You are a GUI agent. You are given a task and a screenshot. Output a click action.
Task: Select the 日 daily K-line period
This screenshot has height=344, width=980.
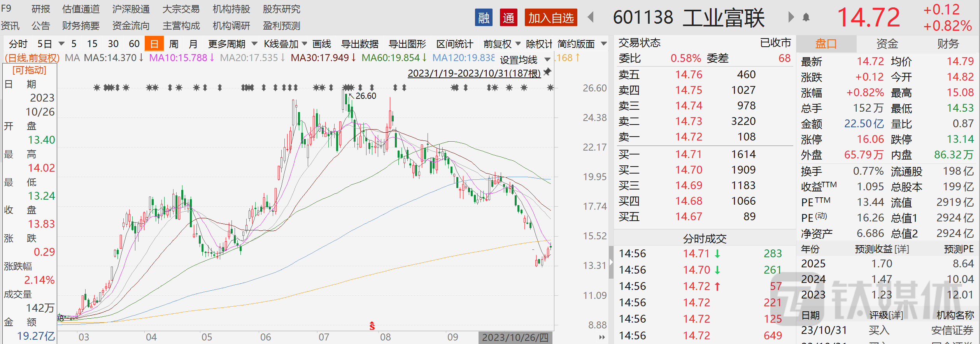(x=154, y=44)
